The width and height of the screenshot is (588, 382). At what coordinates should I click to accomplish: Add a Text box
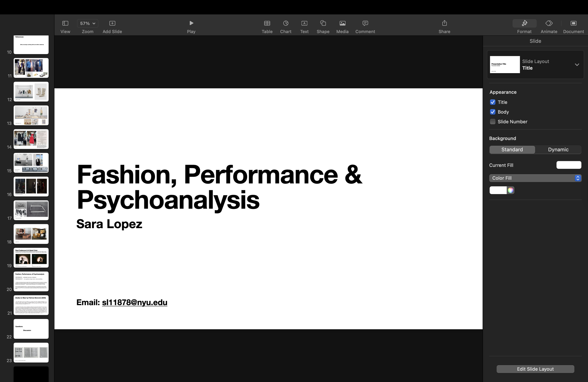[304, 23]
